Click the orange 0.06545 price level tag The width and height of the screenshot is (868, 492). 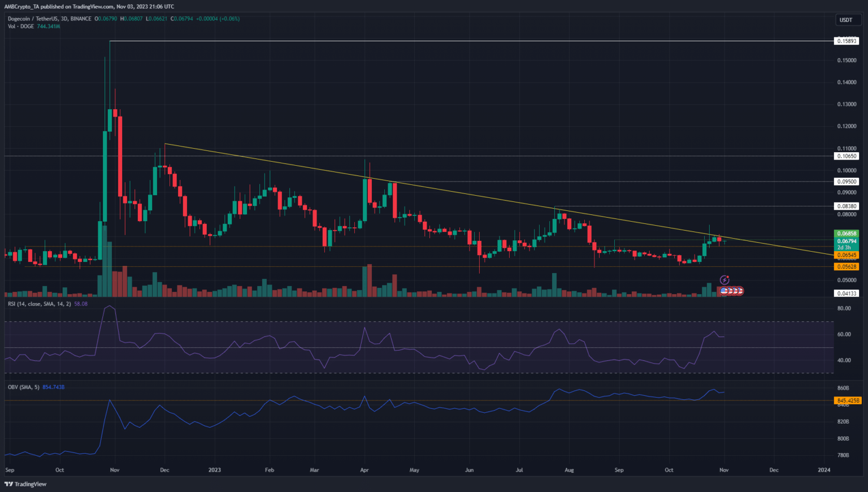(x=847, y=255)
